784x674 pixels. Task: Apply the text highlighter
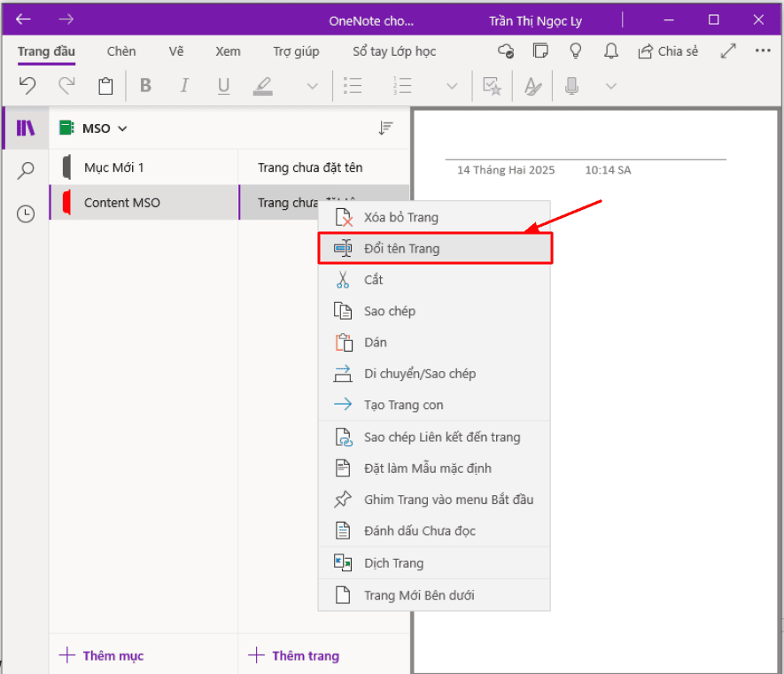click(x=263, y=86)
